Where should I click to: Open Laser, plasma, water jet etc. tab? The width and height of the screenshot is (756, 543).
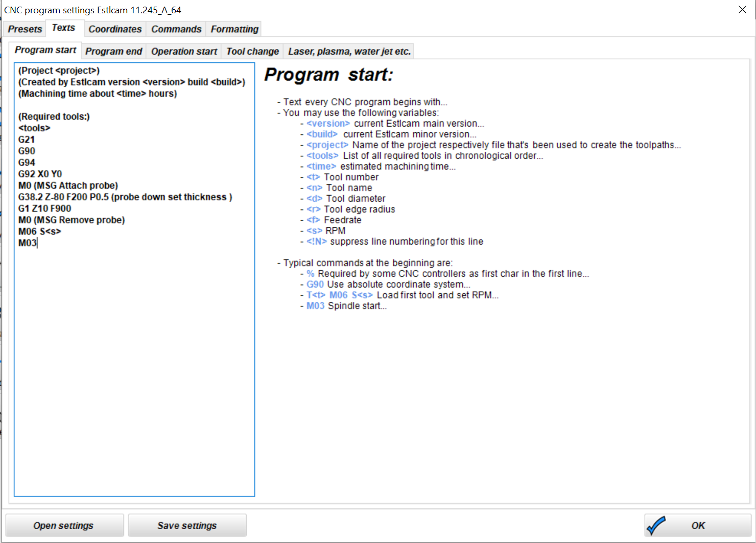point(349,51)
